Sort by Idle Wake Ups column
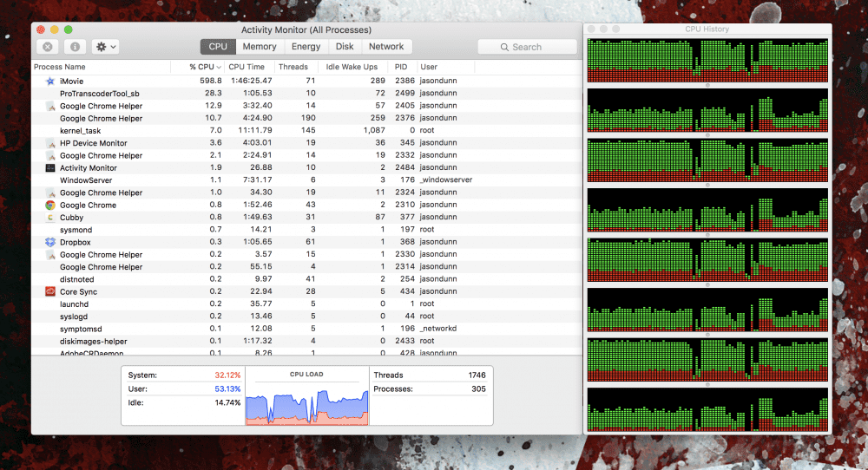Image resolution: width=868 pixels, height=470 pixels. [352, 67]
